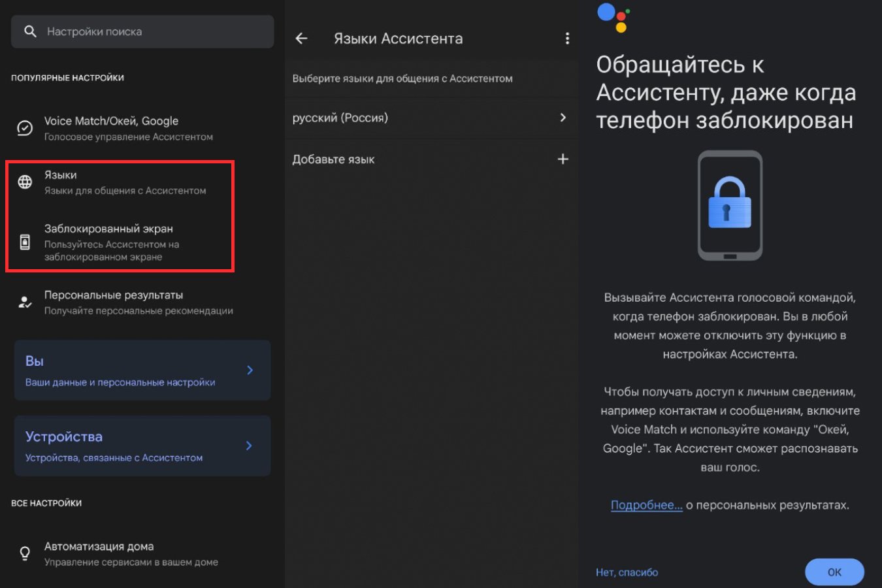Click the plus icon to add language
This screenshot has width=882, height=588.
[x=563, y=159]
